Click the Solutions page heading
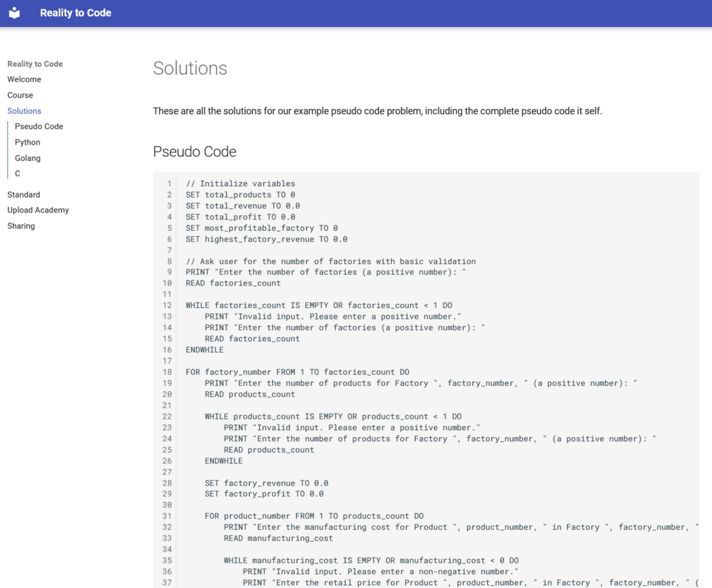 point(190,69)
